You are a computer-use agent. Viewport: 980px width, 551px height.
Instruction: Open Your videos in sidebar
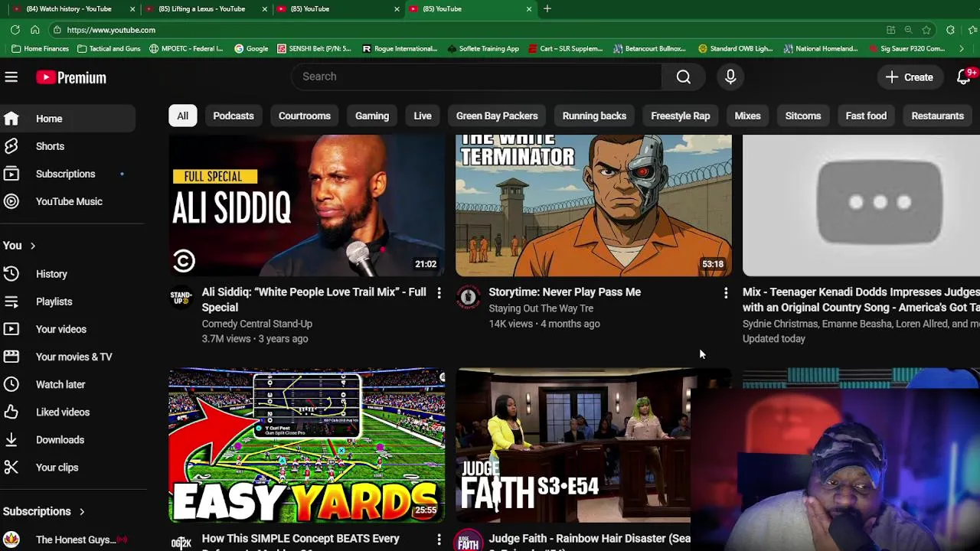click(60, 329)
